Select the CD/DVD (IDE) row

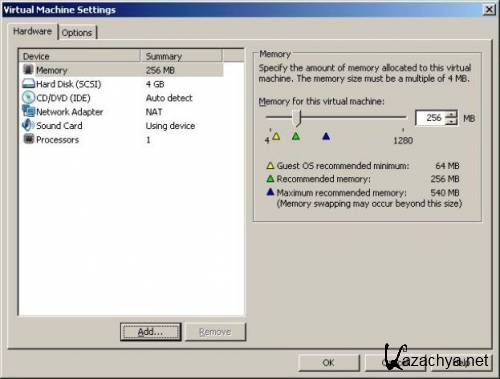point(122,98)
